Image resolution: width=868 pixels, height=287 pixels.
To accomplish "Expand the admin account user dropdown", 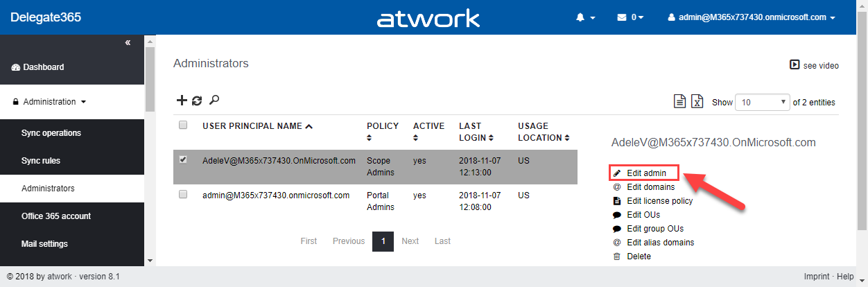I will point(750,17).
